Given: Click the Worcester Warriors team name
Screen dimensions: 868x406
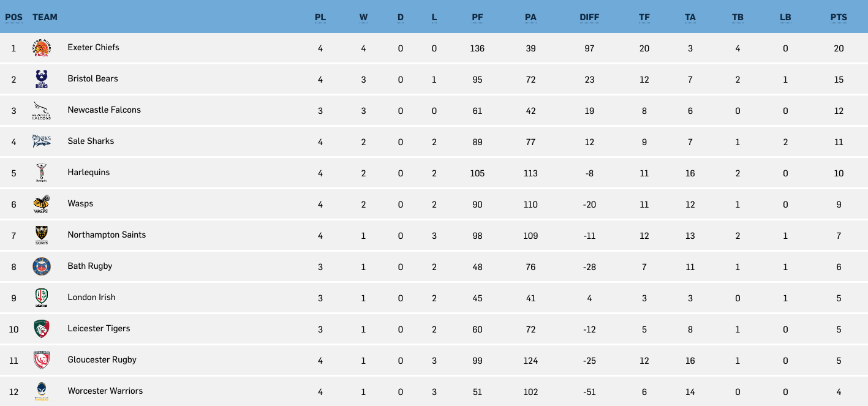Looking at the screenshot, I should click(x=105, y=391).
